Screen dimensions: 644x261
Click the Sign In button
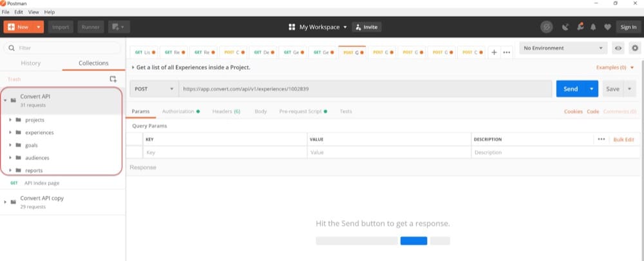(629, 27)
